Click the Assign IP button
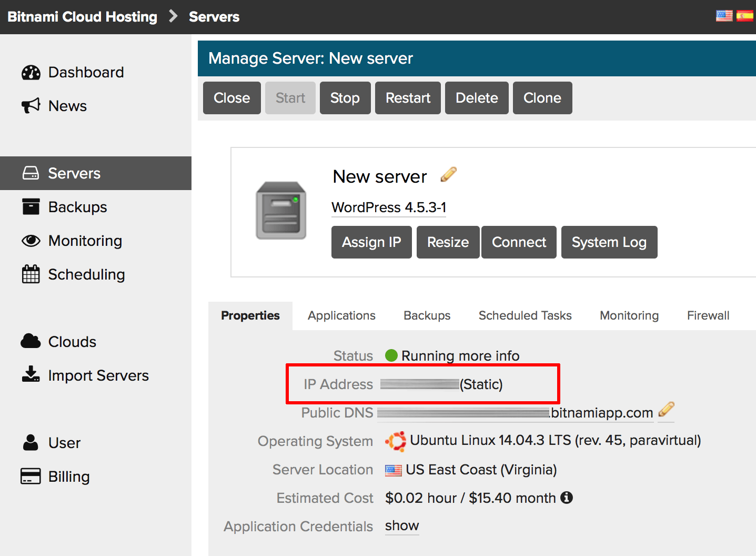This screenshot has width=756, height=556. 371,242
